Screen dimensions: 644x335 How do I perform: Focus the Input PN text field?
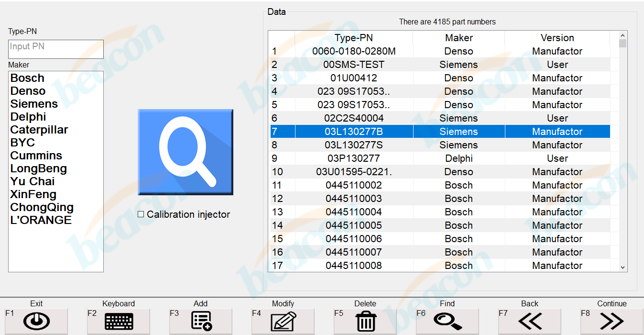tap(56, 49)
